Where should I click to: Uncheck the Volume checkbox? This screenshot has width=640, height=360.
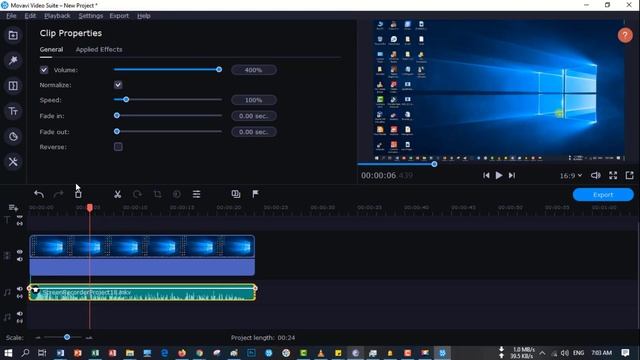pos(44,70)
